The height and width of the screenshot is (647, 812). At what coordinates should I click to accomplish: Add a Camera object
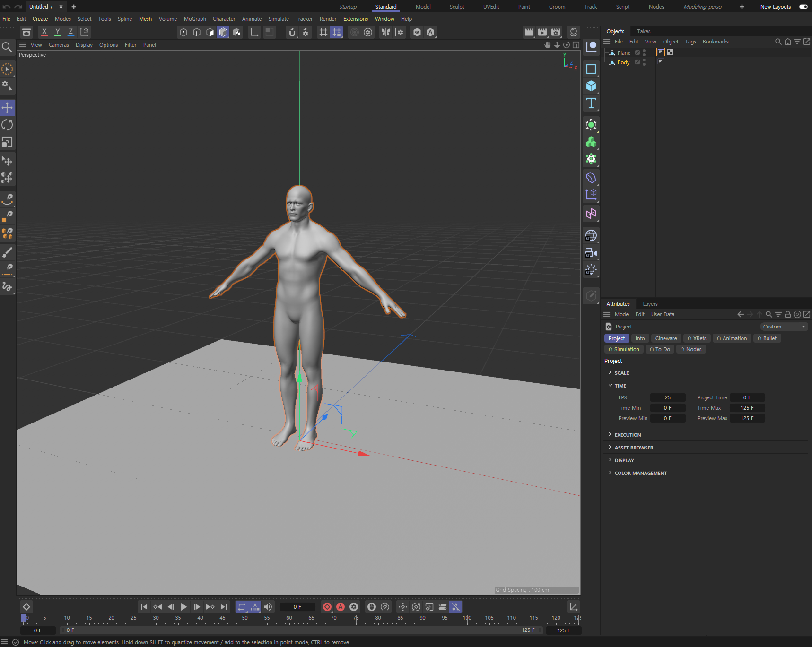591,253
